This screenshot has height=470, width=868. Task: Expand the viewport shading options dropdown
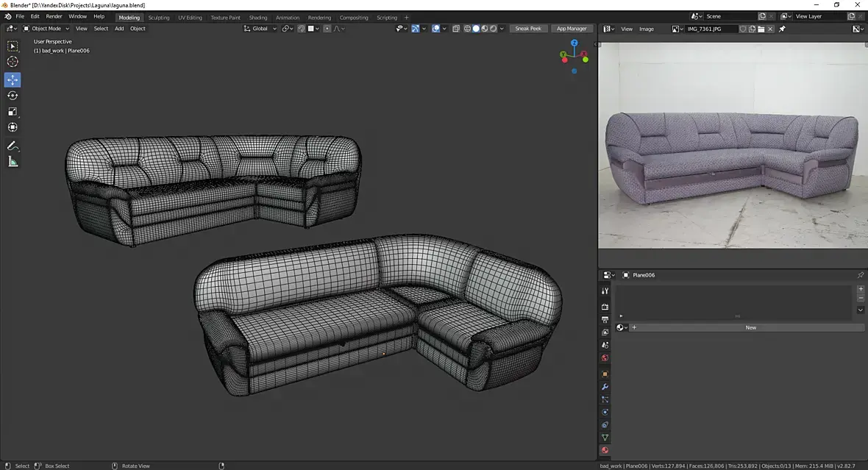(x=502, y=29)
